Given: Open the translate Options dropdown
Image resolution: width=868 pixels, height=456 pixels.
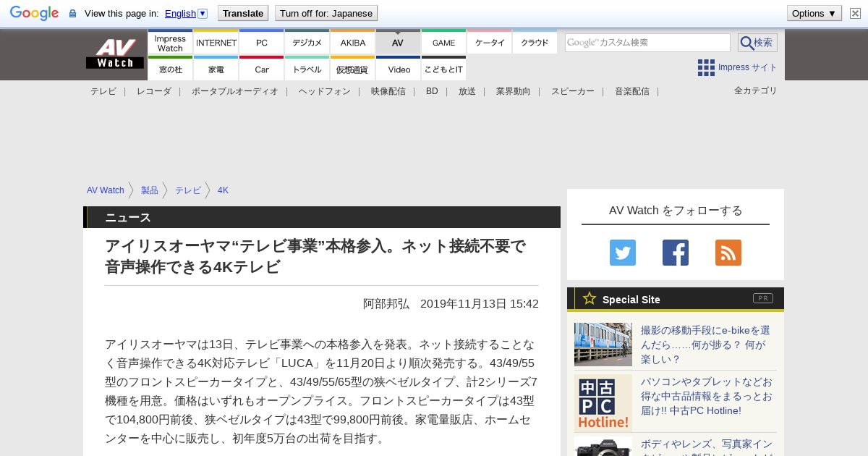Looking at the screenshot, I should click(814, 13).
